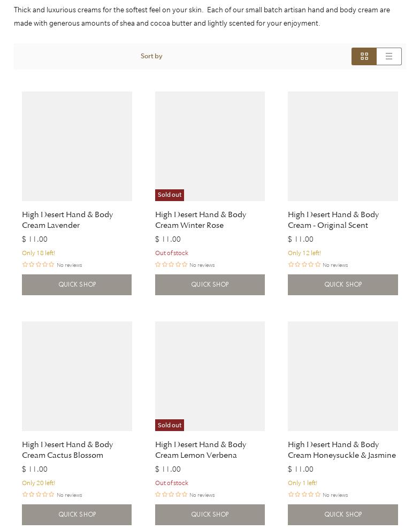Open Quick Shop for Lemon Verbena cream

tap(210, 514)
